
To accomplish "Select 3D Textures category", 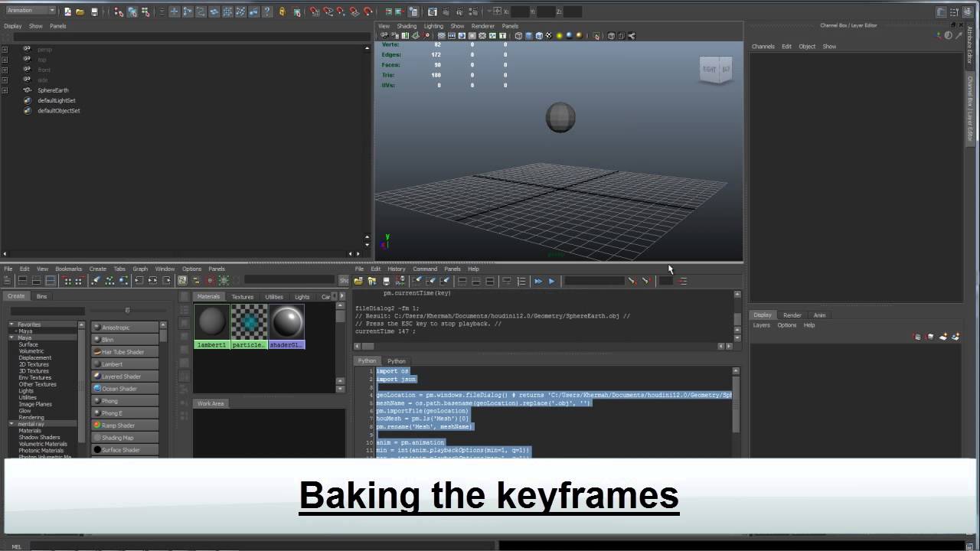I will pyautogui.click(x=34, y=371).
